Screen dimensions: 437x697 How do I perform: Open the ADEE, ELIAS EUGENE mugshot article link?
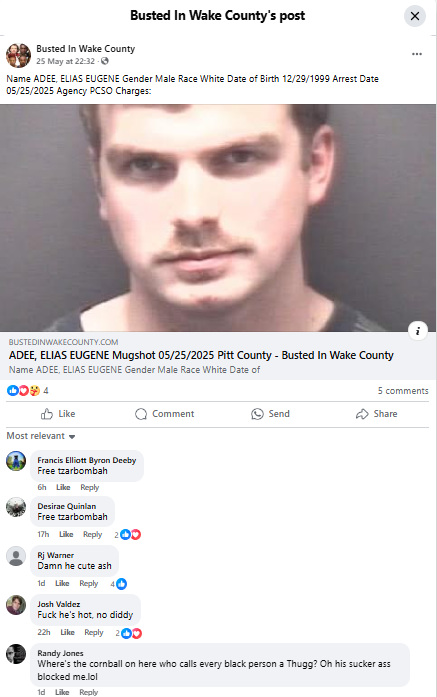201,355
